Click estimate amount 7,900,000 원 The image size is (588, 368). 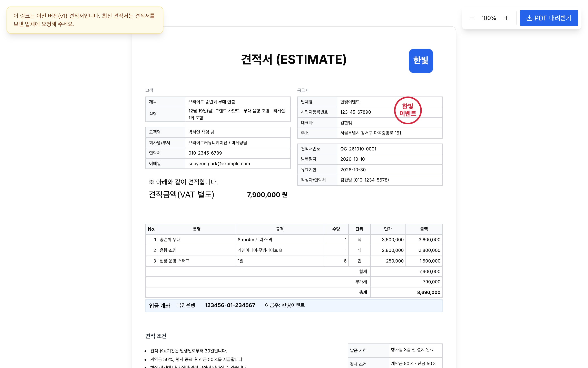(x=267, y=195)
